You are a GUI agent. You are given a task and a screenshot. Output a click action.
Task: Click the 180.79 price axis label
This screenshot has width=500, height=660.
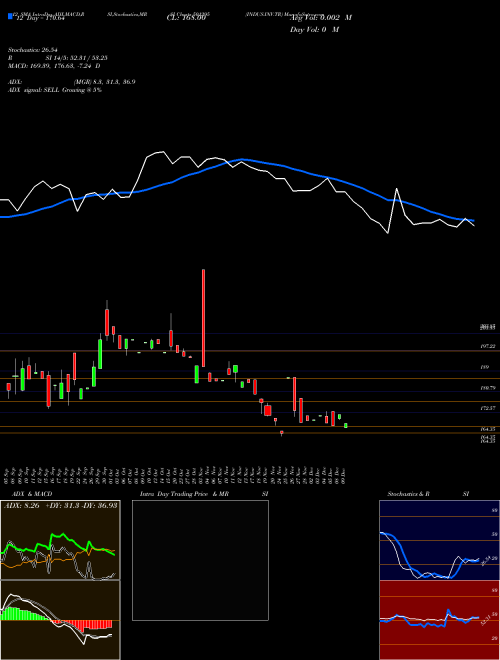488,388
